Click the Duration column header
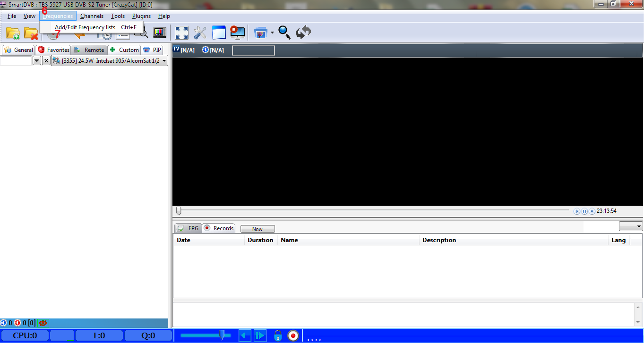This screenshot has height=343, width=644. [x=261, y=240]
